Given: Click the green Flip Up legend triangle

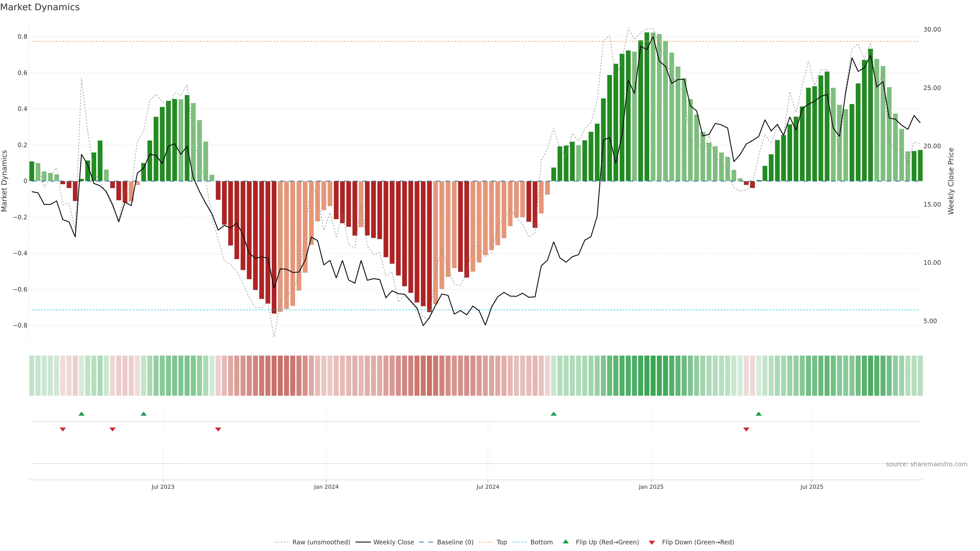Looking at the screenshot, I should click(566, 542).
